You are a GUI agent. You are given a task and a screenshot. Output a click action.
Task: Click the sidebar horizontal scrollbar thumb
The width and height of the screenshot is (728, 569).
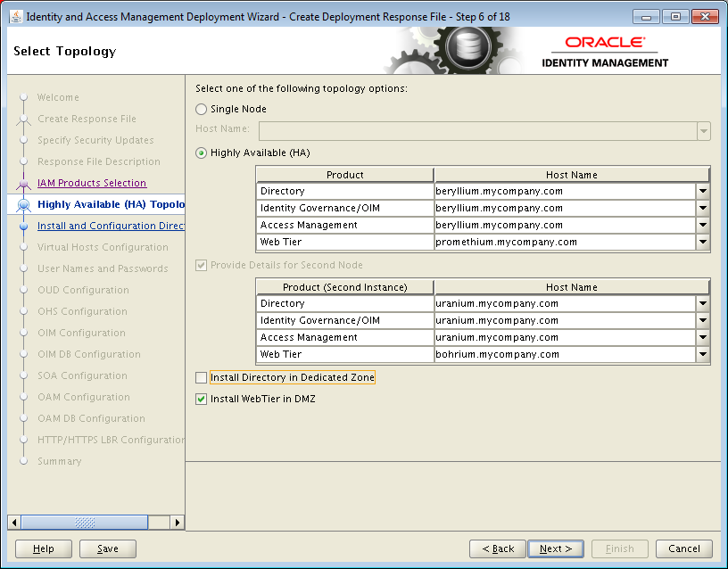[85, 523]
